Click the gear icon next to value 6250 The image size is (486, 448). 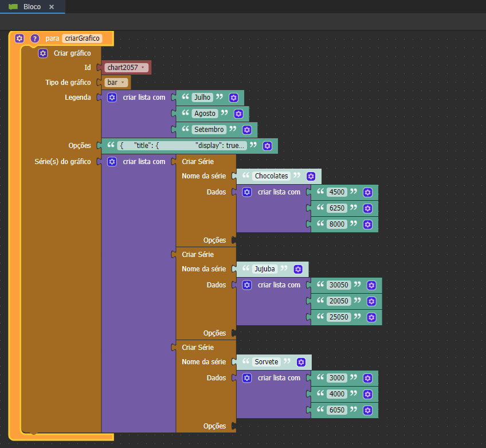click(x=367, y=208)
